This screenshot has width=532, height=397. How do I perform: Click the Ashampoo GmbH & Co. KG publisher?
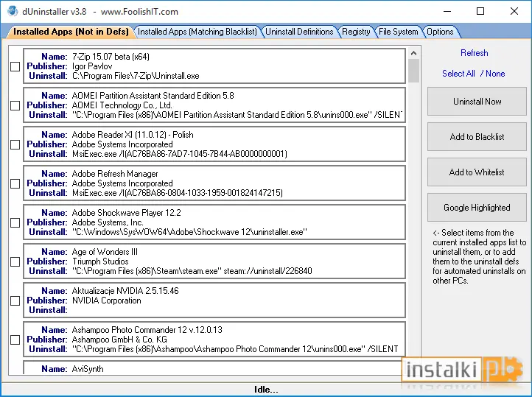(119, 340)
